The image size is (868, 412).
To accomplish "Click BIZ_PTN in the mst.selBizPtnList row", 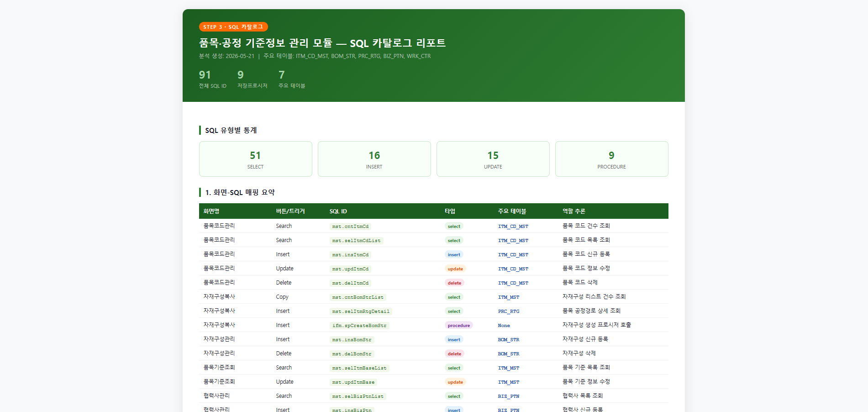I will point(509,396).
